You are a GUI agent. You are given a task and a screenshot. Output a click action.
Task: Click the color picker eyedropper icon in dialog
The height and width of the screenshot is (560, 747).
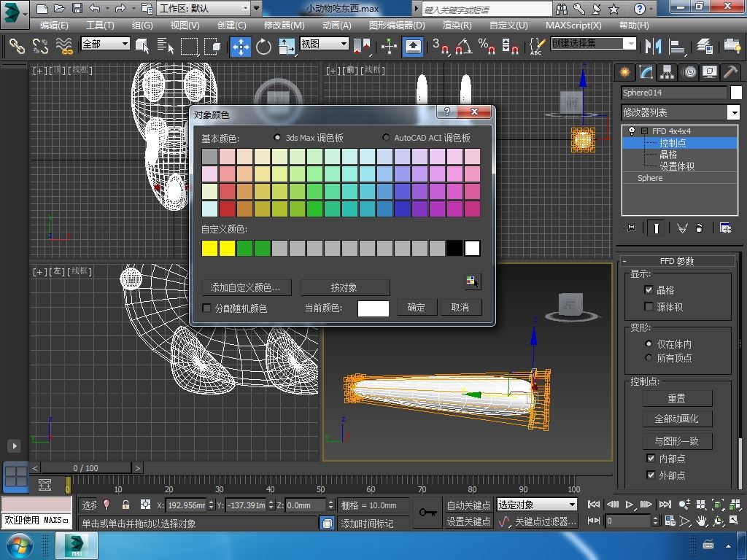[472, 282]
